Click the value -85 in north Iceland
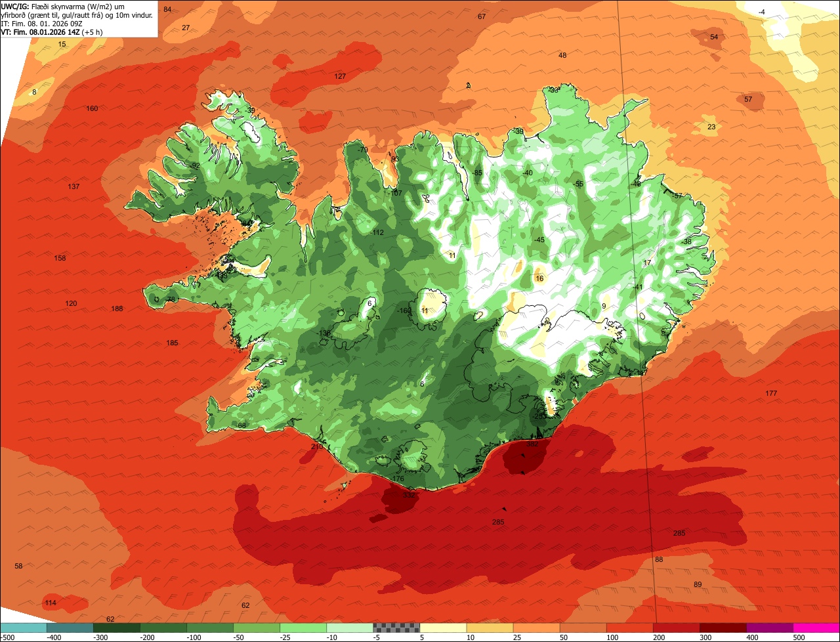 pos(477,173)
